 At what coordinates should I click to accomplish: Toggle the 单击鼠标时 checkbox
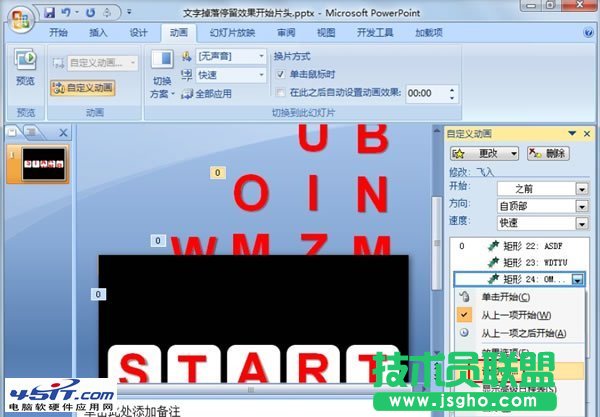pos(280,74)
